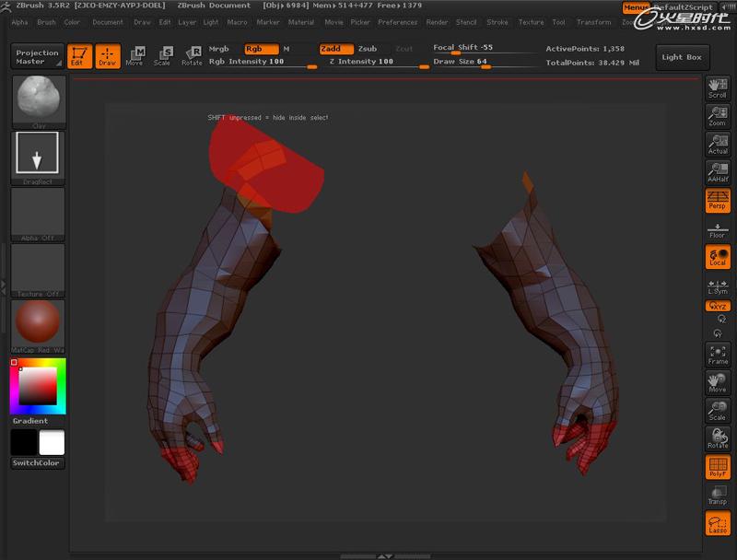Adjust the Z Intensity slider

(374, 63)
